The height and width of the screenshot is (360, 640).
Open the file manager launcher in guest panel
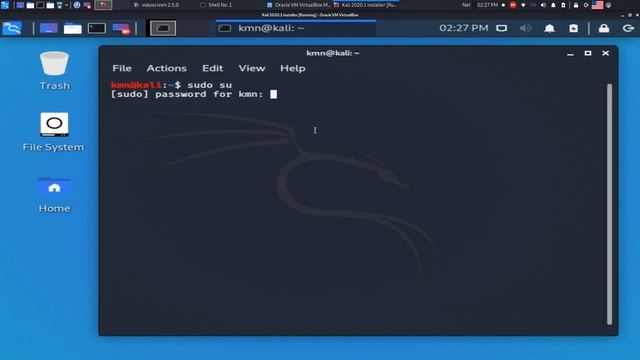(x=73, y=28)
